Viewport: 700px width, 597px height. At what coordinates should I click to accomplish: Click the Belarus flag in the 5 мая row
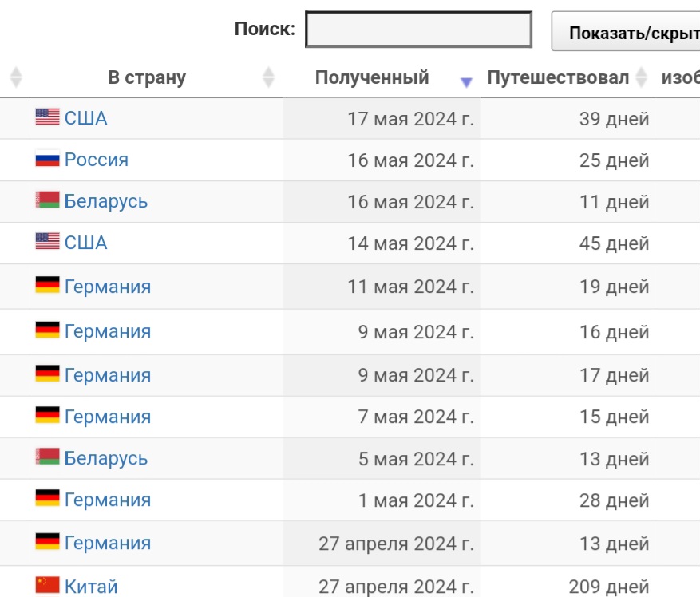click(x=47, y=457)
